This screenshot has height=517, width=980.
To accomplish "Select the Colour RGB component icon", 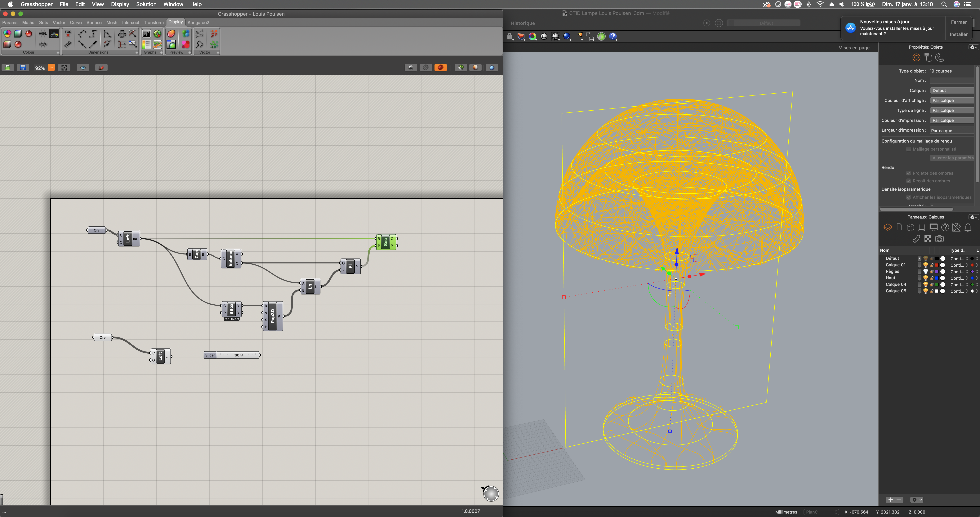I will [7, 34].
